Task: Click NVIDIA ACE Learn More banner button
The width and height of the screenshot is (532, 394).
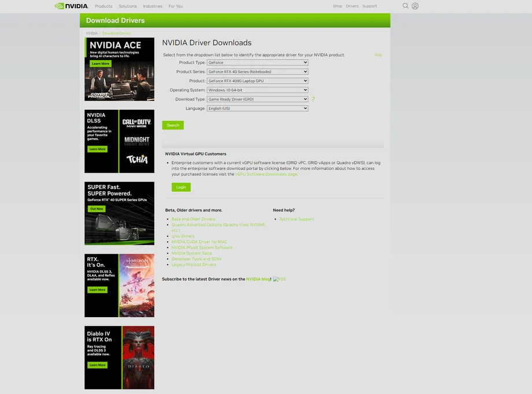Action: click(100, 64)
